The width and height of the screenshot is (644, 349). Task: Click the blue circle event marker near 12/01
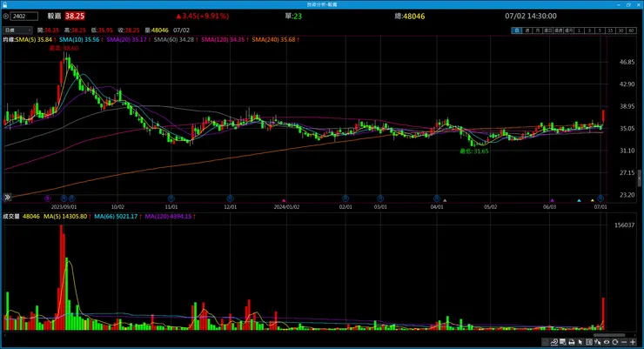coord(230,198)
